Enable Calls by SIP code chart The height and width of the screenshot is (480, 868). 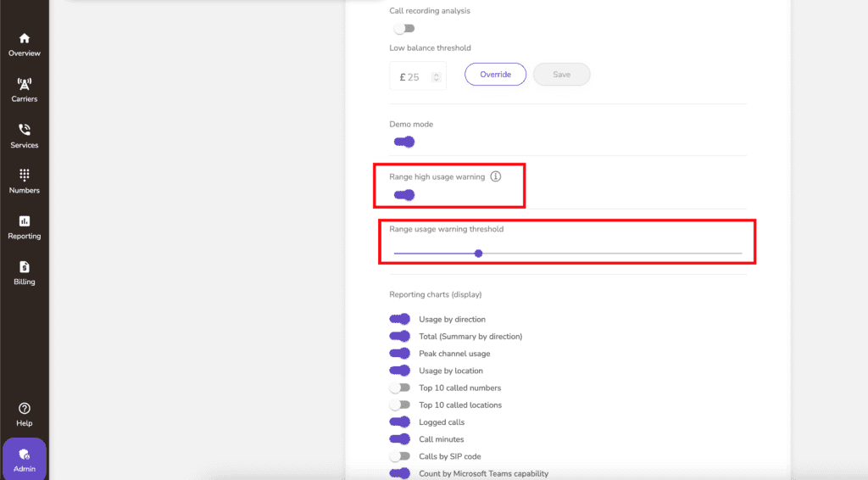click(x=400, y=456)
